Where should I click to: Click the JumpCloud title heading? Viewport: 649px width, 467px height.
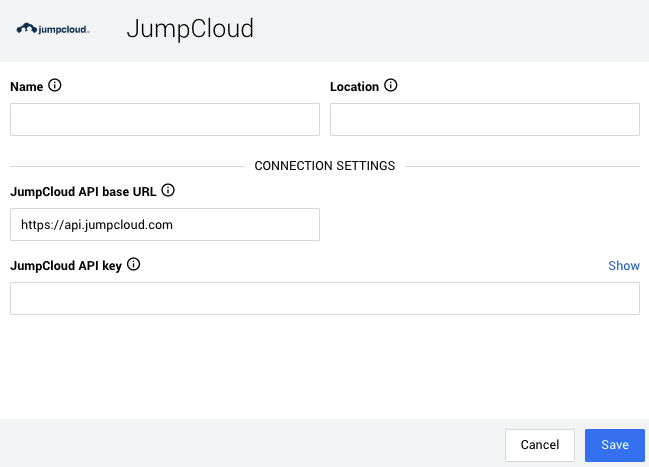[x=190, y=29]
